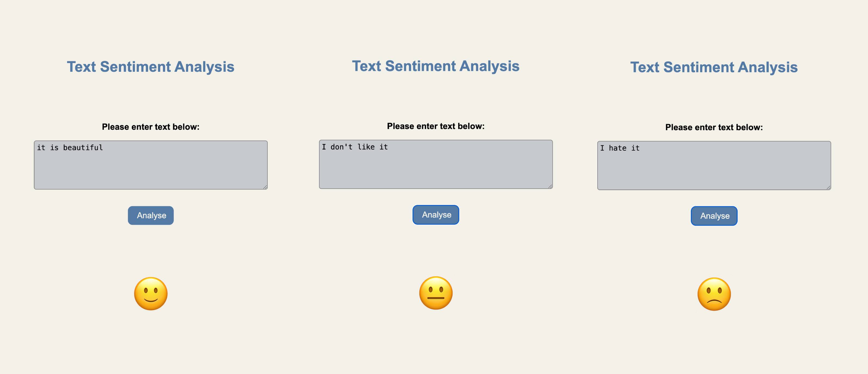Click the word 'hate' in the third text box
Image resolution: width=868 pixels, height=374 pixels.
[x=617, y=148]
